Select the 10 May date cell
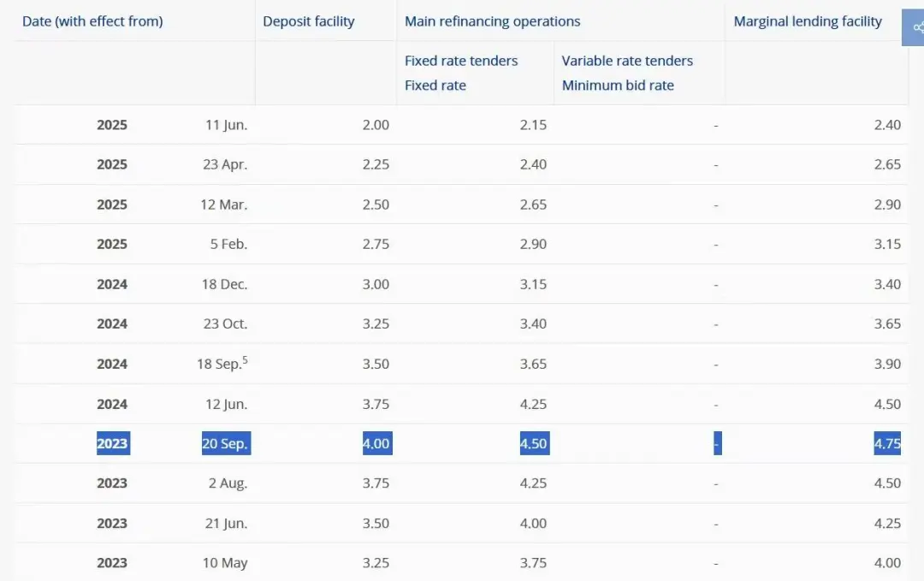Image resolution: width=924 pixels, height=581 pixels. tap(225, 563)
